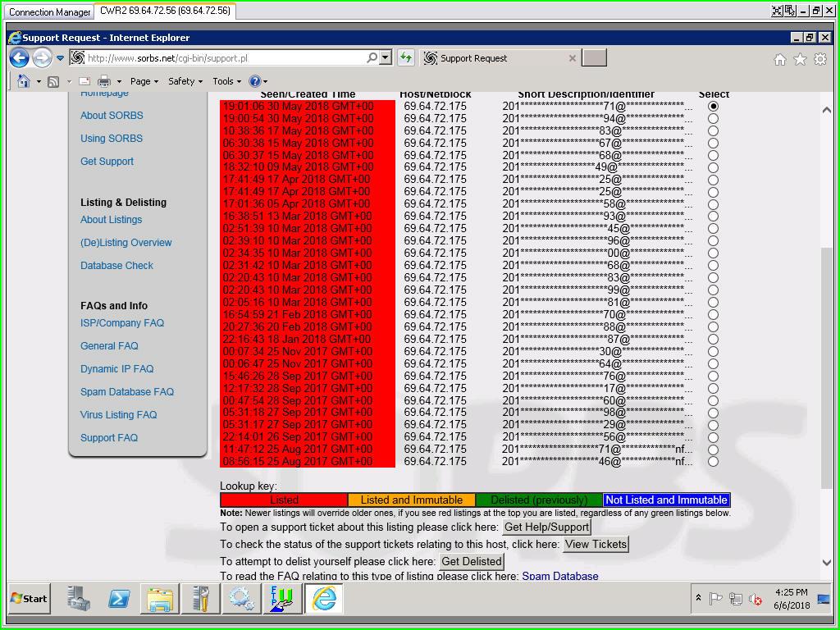Image resolution: width=840 pixels, height=630 pixels.
Task: Open the Home button dropdown arrow
Action: click(x=39, y=82)
